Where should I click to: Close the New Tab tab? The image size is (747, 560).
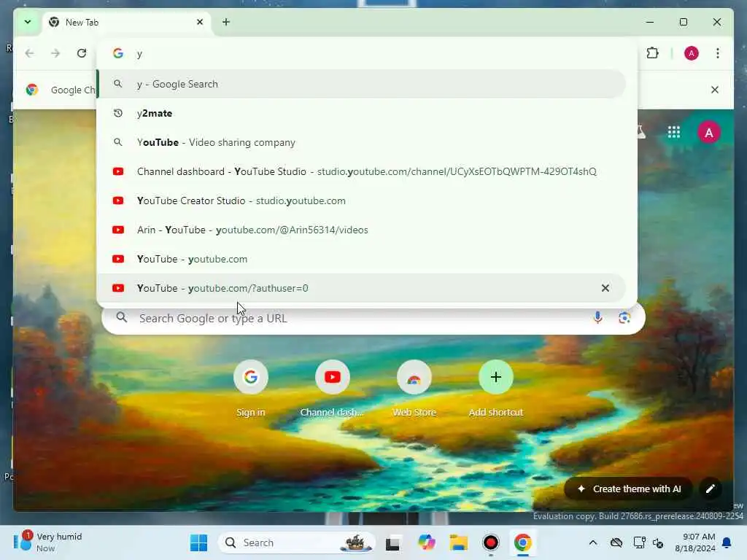pyautogui.click(x=200, y=22)
